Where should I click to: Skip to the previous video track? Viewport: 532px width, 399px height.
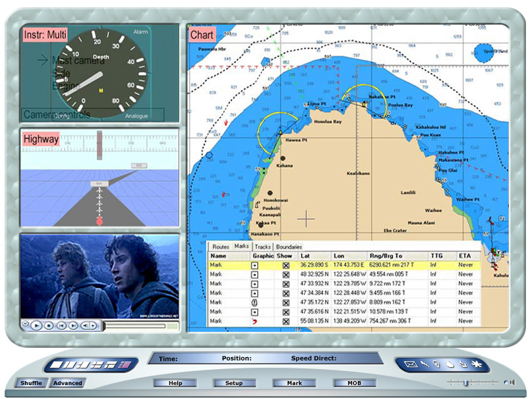(61, 326)
